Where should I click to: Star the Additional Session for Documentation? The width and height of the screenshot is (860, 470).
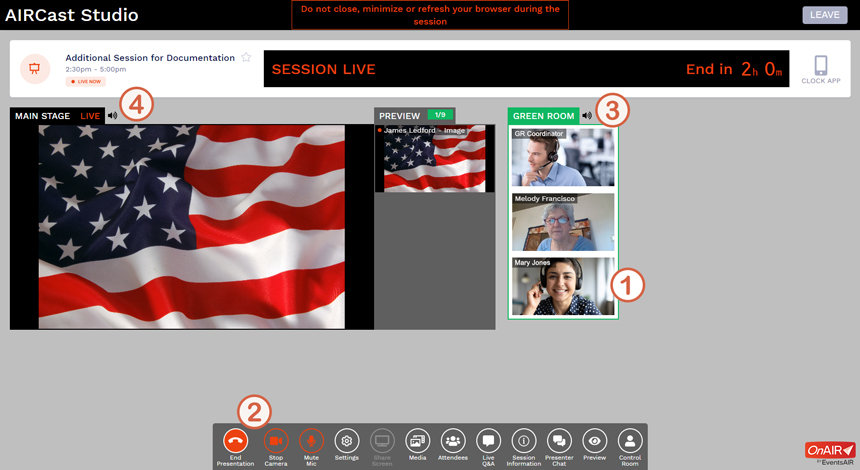(246, 58)
